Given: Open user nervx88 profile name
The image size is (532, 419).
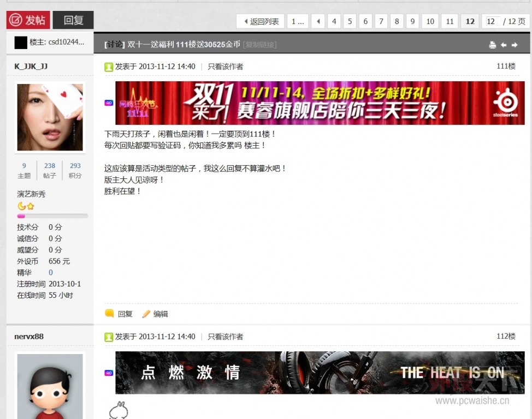Looking at the screenshot, I should (29, 336).
